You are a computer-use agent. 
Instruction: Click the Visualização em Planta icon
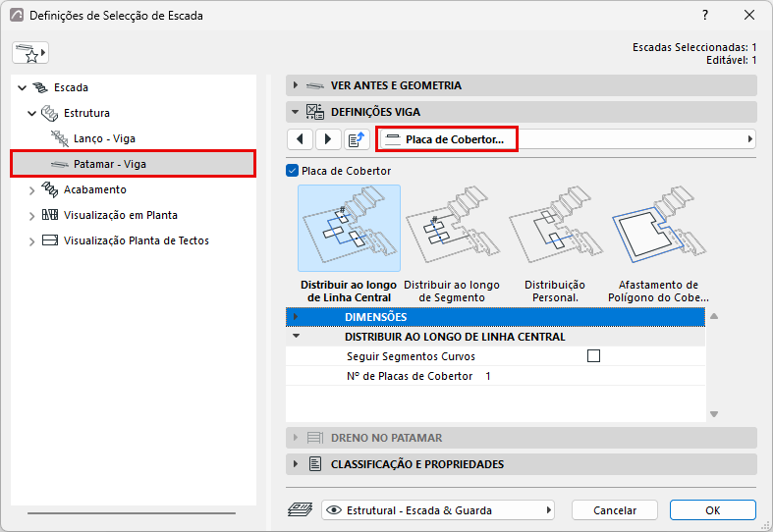point(50,215)
